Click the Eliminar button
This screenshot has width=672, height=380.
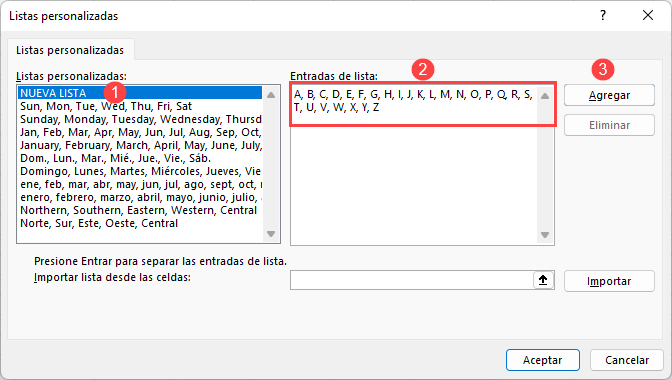pyautogui.click(x=609, y=125)
